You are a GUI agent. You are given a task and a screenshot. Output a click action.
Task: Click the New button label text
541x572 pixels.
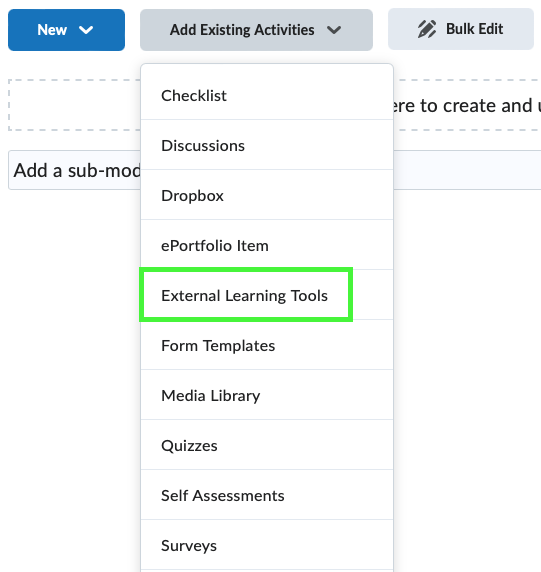pos(52,30)
